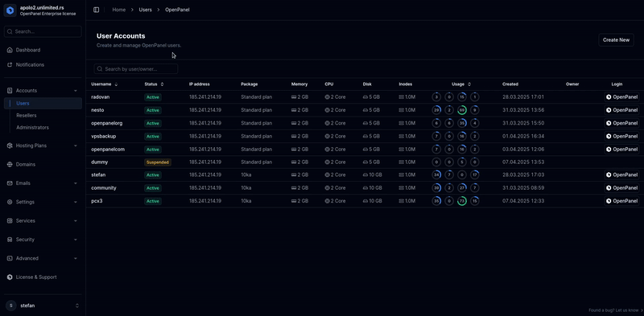The height and width of the screenshot is (316, 644).
Task: Expand the Hosting Plans chevron
Action: click(76, 146)
